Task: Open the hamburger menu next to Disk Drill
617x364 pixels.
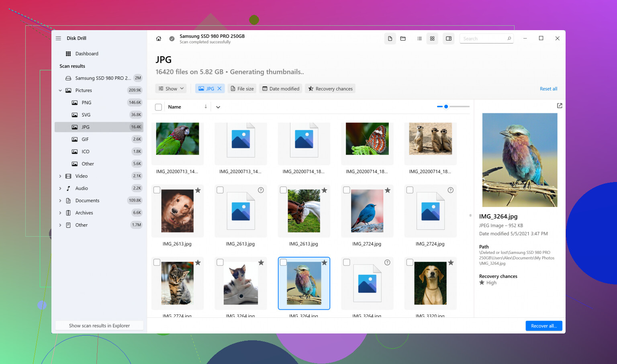Action: pos(58,38)
